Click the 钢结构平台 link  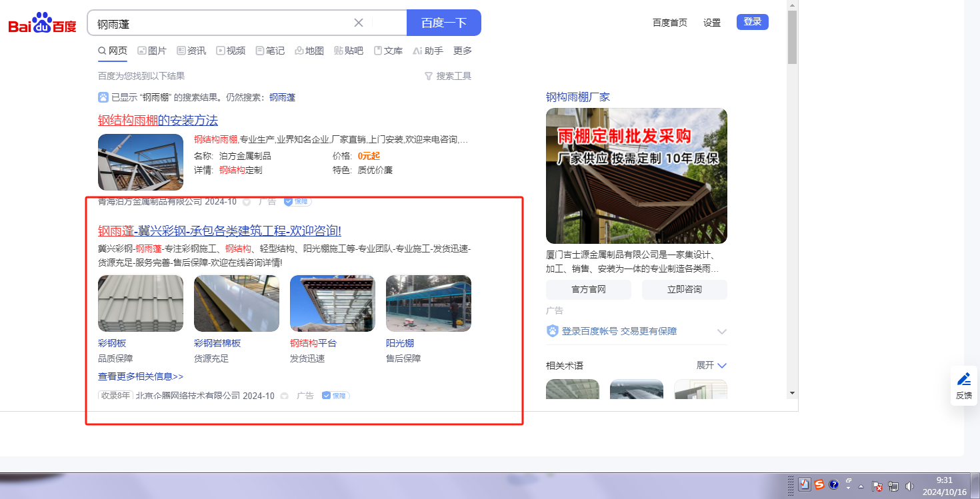click(313, 343)
